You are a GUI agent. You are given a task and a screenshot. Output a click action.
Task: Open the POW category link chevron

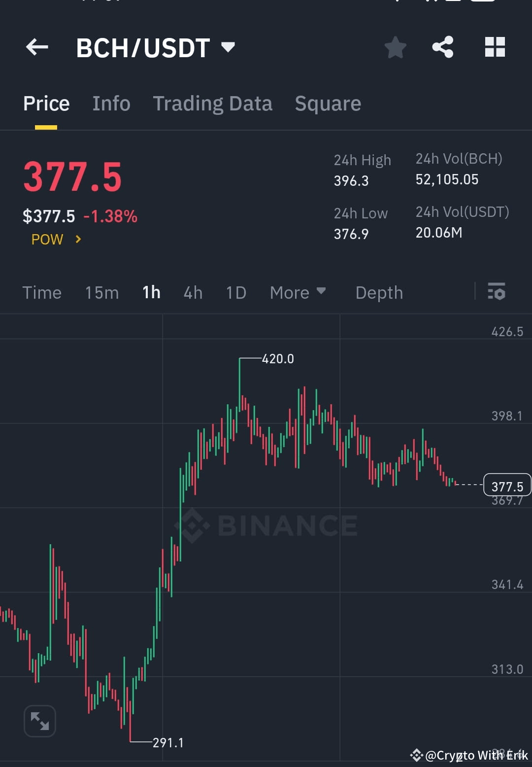tap(78, 240)
